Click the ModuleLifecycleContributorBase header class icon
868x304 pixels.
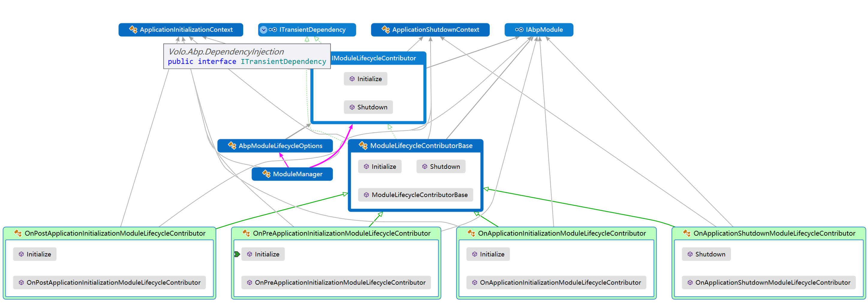(363, 146)
